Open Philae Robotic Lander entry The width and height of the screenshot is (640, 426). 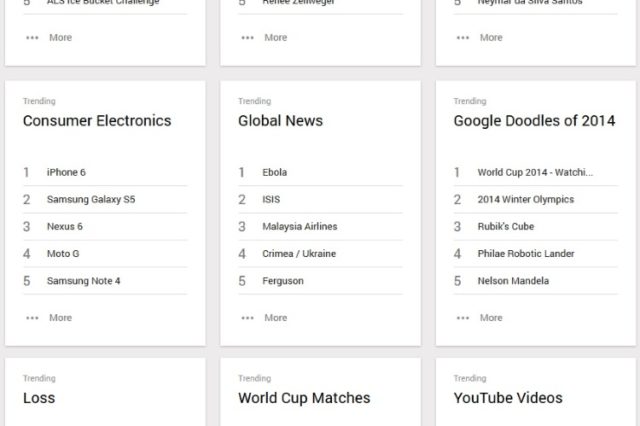[526, 253]
